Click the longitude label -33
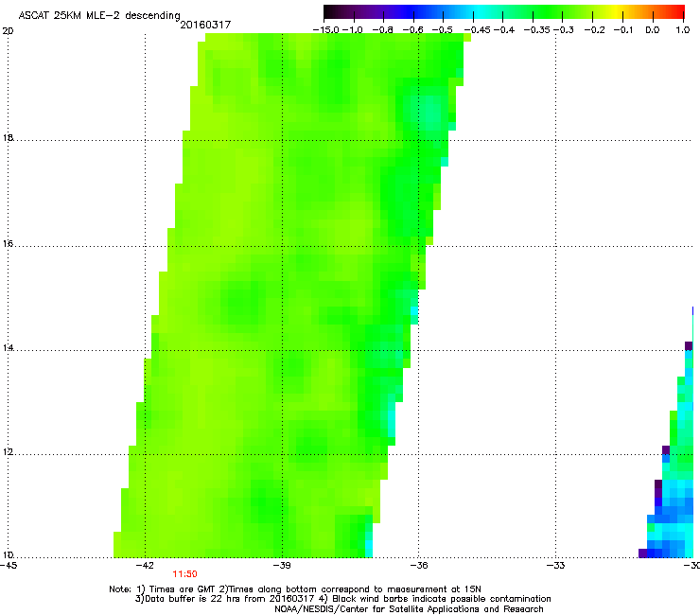The height and width of the screenshot is (615, 700). [x=555, y=566]
